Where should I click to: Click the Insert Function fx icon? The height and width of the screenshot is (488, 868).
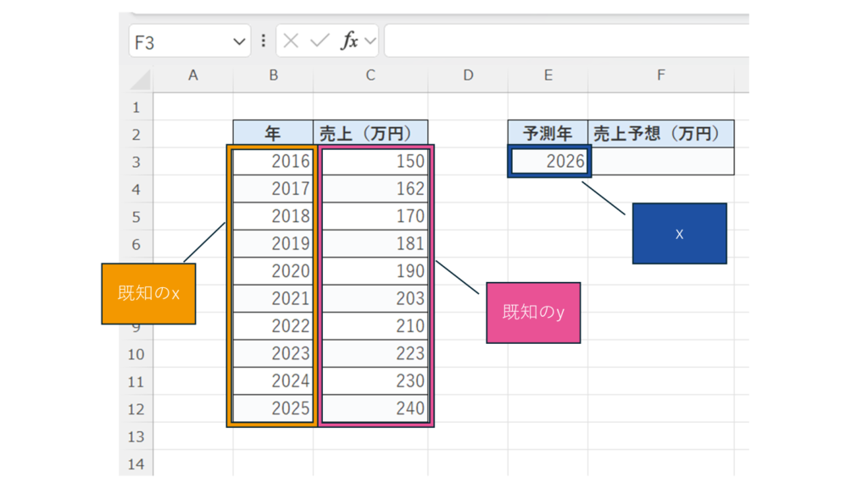(x=348, y=42)
